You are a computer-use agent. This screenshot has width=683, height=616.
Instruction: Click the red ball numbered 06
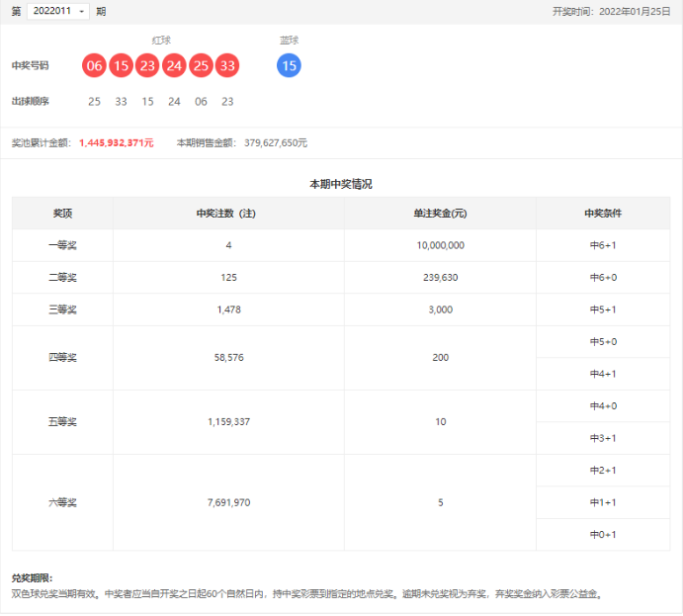pyautogui.click(x=94, y=65)
